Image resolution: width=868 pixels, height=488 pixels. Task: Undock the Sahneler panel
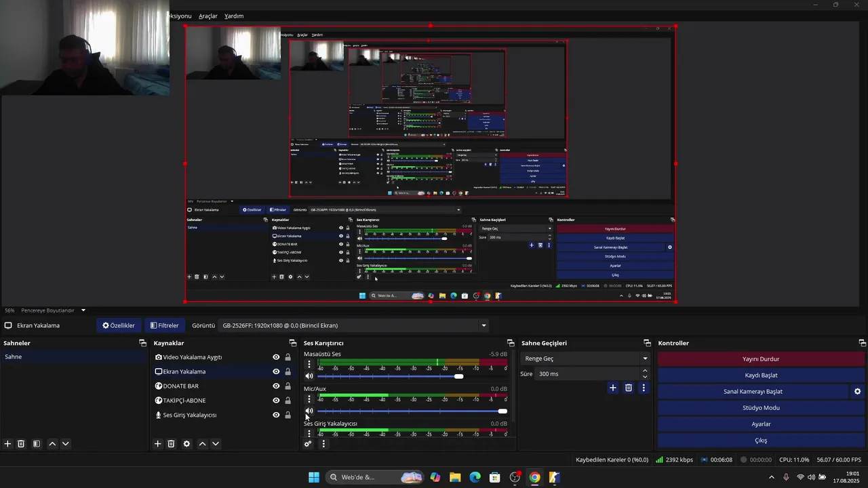[x=142, y=343]
